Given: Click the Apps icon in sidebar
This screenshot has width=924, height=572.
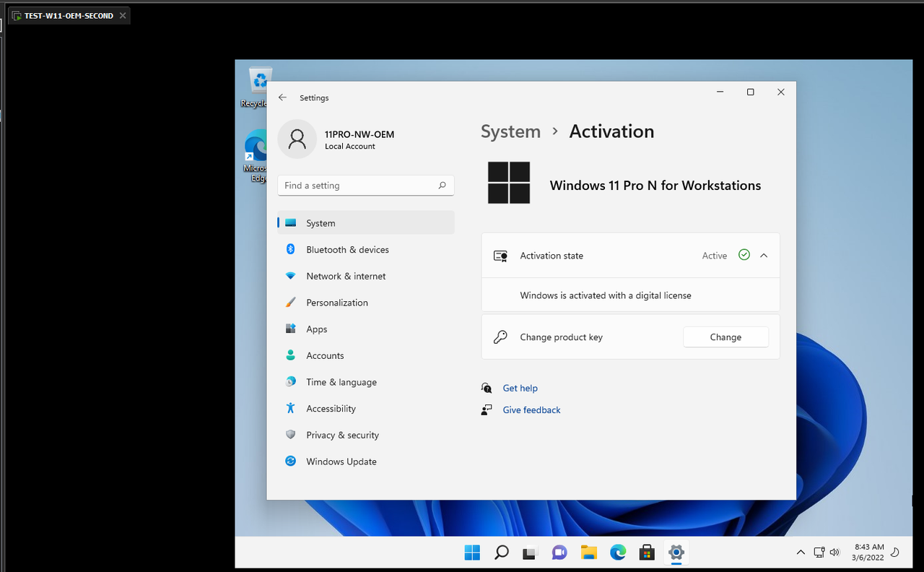Looking at the screenshot, I should click(291, 329).
